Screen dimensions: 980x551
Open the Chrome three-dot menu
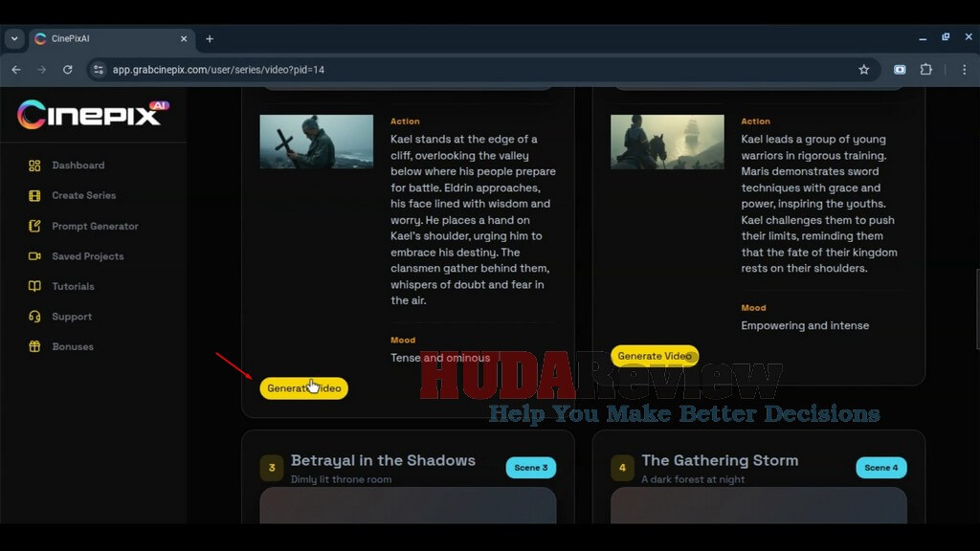[965, 69]
